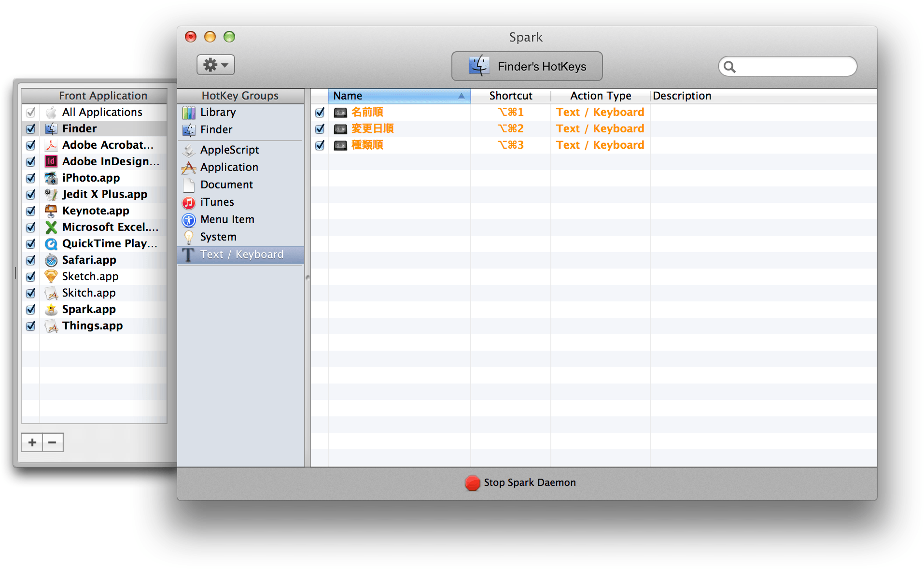Image resolution: width=924 pixels, height=569 pixels.
Task: Click magnifier icon in search field
Action: [729, 67]
